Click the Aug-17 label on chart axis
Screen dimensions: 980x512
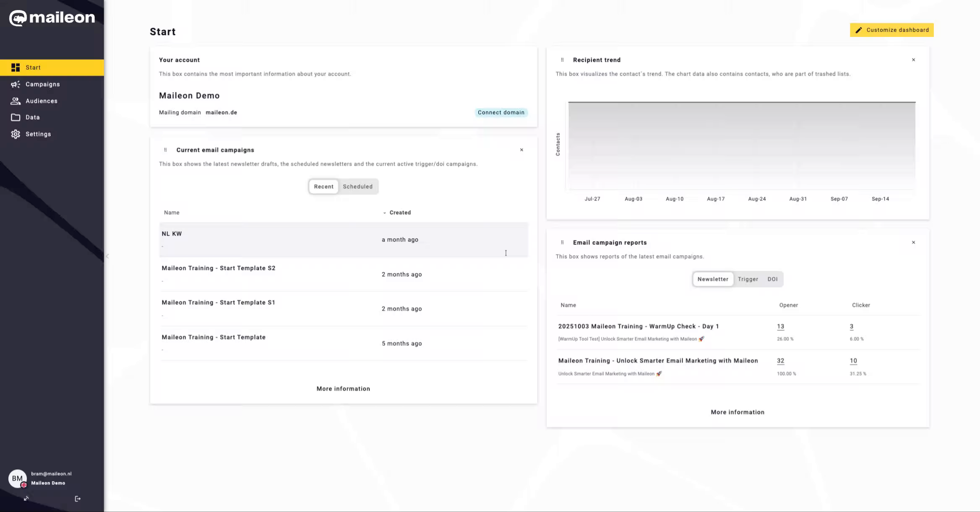(x=716, y=199)
